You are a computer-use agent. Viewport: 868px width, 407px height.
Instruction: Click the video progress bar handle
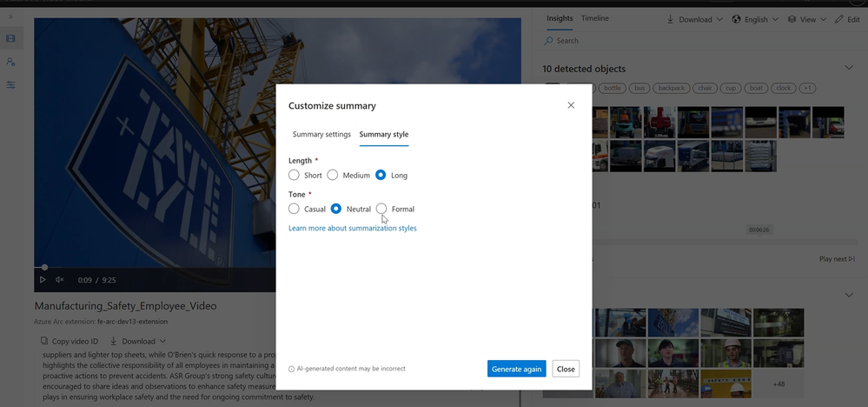(45, 268)
